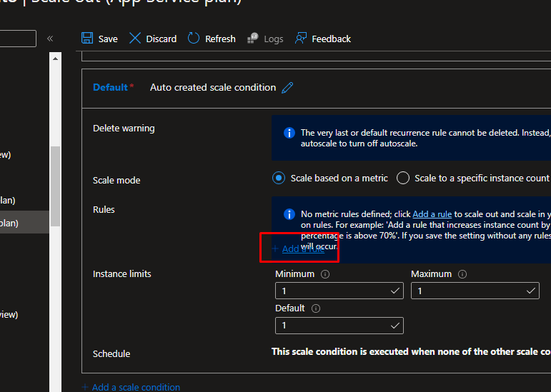
Task: Click the Default instance limit field
Action: (x=332, y=326)
